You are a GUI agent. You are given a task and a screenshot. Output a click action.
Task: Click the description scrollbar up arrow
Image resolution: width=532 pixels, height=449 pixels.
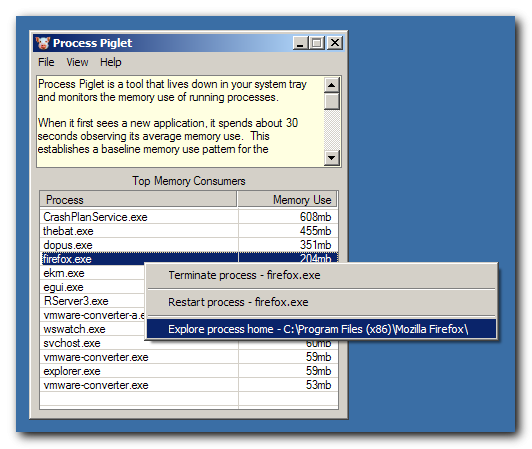pos(332,85)
